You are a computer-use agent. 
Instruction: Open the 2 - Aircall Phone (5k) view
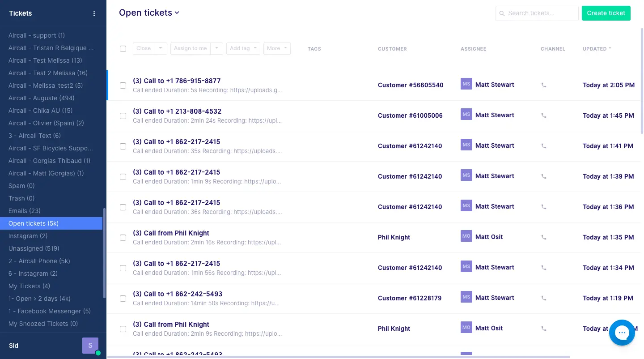pos(39,261)
